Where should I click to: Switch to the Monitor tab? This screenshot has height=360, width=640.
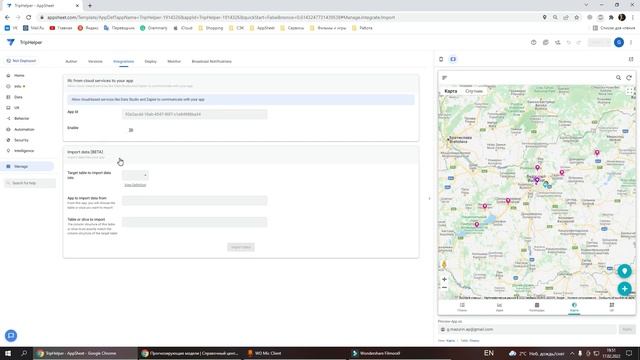pyautogui.click(x=174, y=61)
